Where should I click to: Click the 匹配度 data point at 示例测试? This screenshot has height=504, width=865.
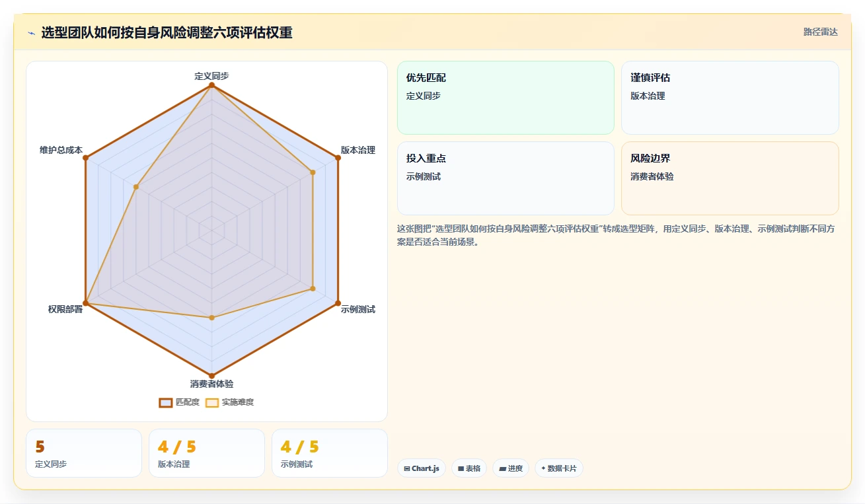click(x=338, y=303)
